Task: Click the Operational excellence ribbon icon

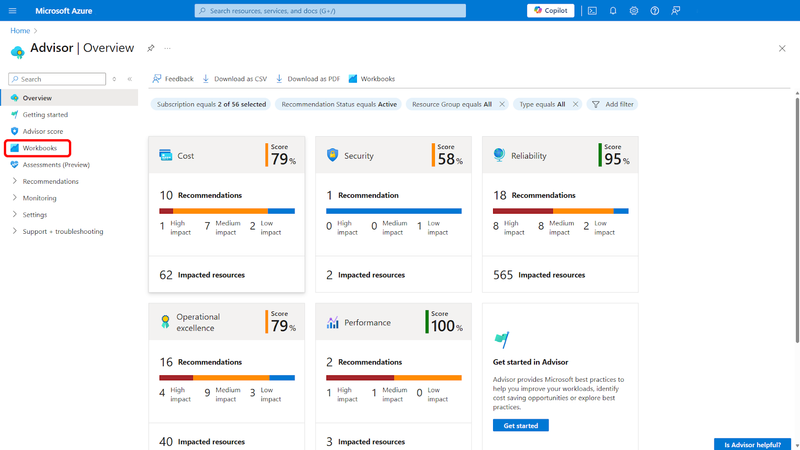Action: pyautogui.click(x=165, y=321)
